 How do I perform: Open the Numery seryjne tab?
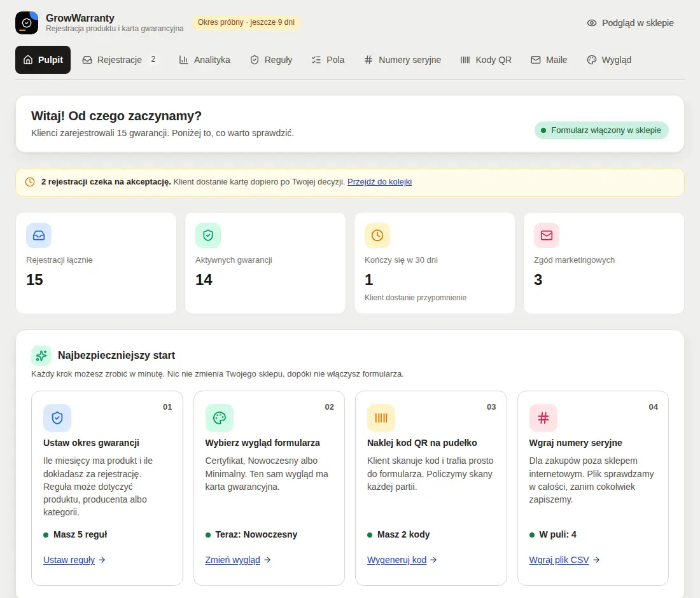point(403,60)
